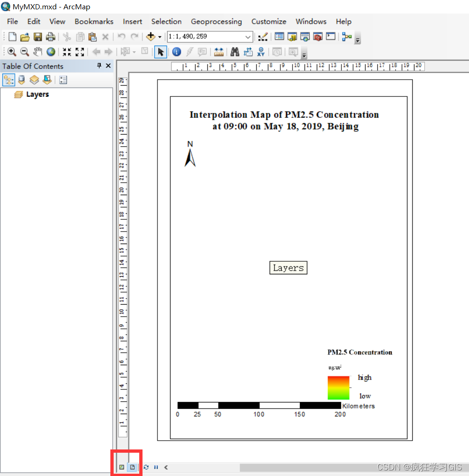The image size is (469, 476).
Task: Select the north arrow element
Action: (x=190, y=154)
